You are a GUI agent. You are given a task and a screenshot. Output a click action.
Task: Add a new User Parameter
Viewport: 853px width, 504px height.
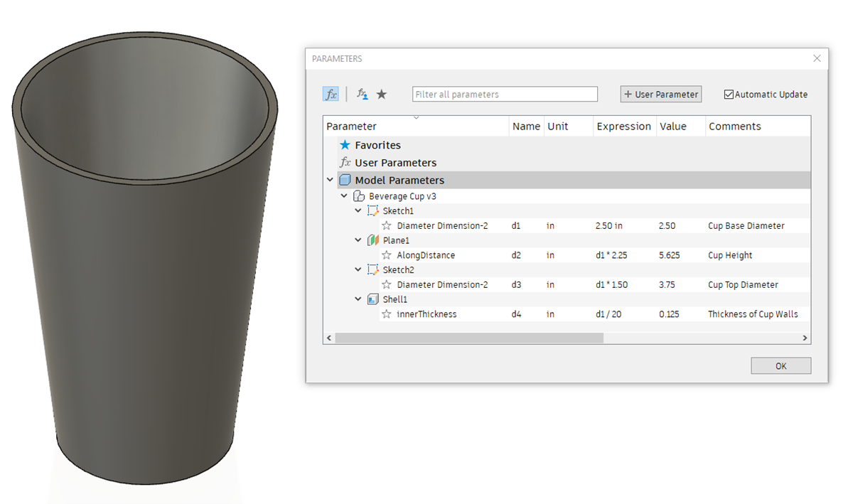tap(660, 95)
